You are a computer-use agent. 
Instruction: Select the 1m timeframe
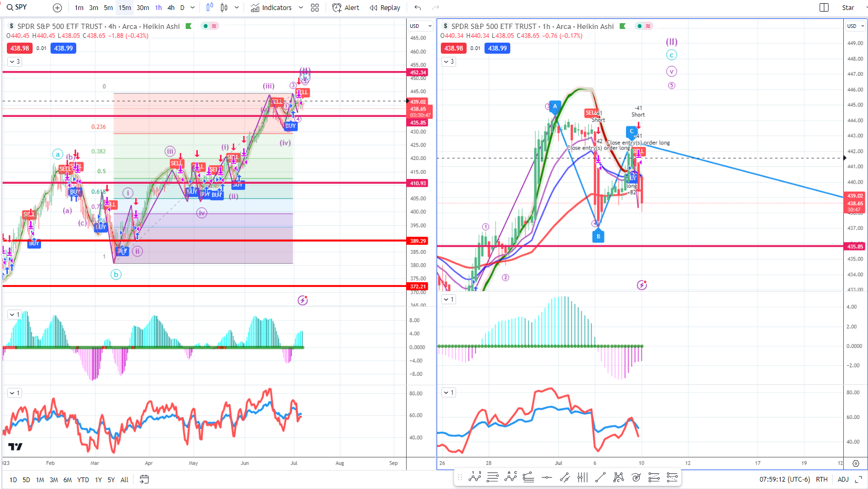pos(79,8)
